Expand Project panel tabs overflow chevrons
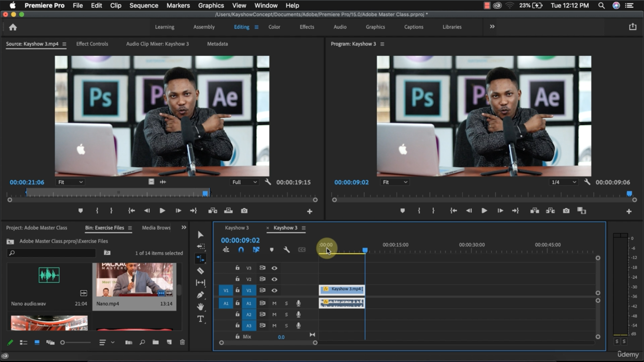 [184, 227]
